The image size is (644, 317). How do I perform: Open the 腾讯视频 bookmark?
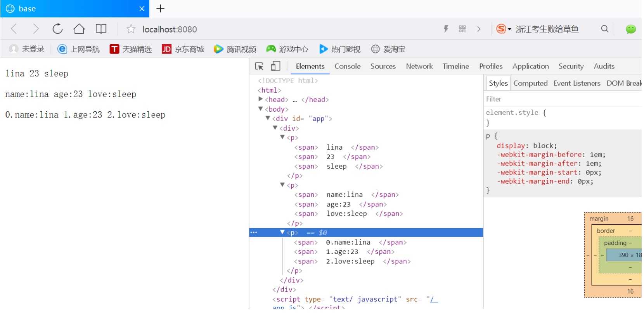(235, 49)
